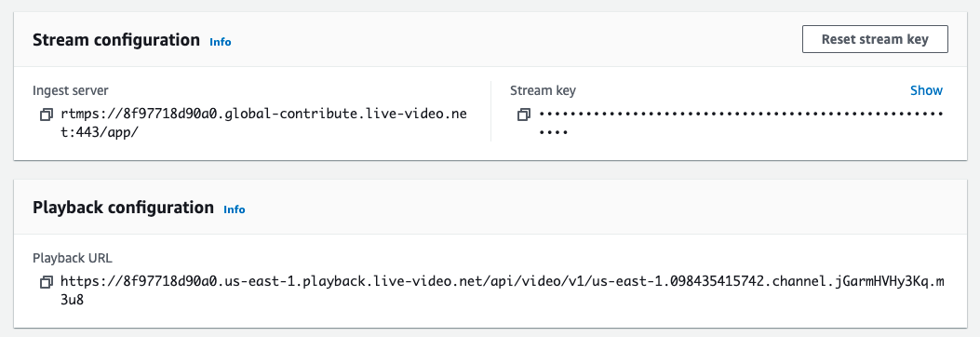The image size is (980, 337).
Task: Select the rtmps ingest server address text
Action: coord(263,124)
